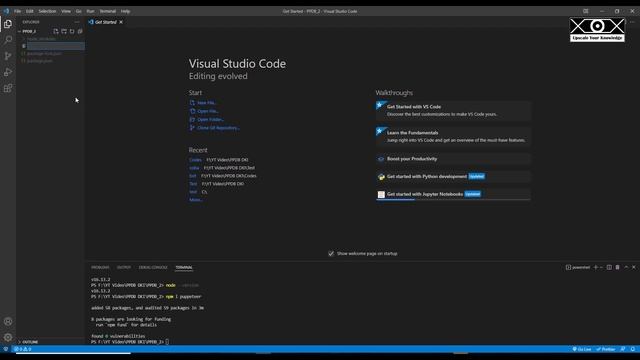Toggle Show welcome page on startup checkbox
The height and width of the screenshot is (360, 640).
pyautogui.click(x=331, y=253)
